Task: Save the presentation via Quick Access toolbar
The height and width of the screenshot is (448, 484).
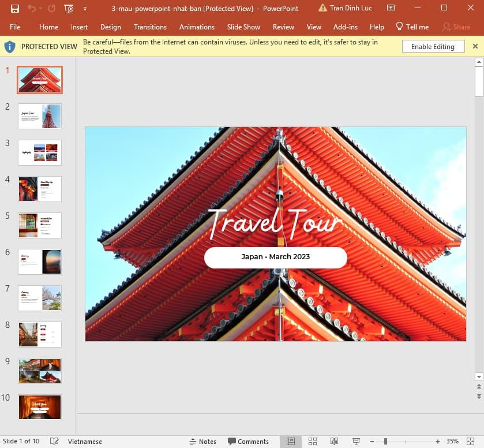Action: pyautogui.click(x=15, y=8)
